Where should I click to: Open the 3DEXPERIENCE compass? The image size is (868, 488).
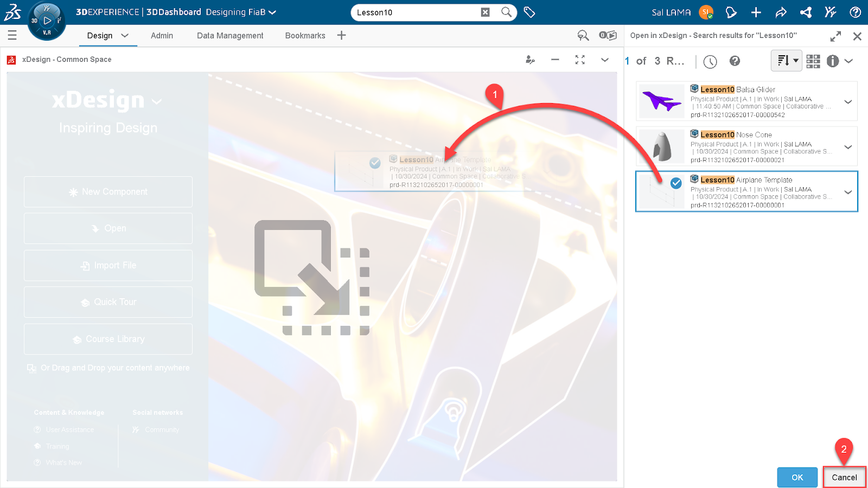click(x=47, y=21)
